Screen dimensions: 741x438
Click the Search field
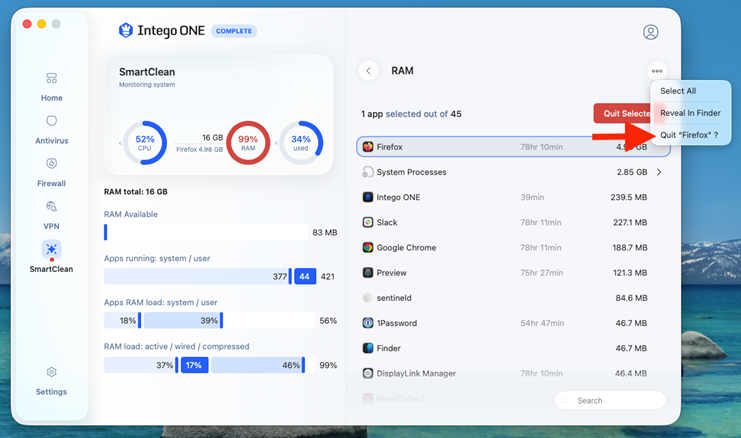tap(610, 401)
